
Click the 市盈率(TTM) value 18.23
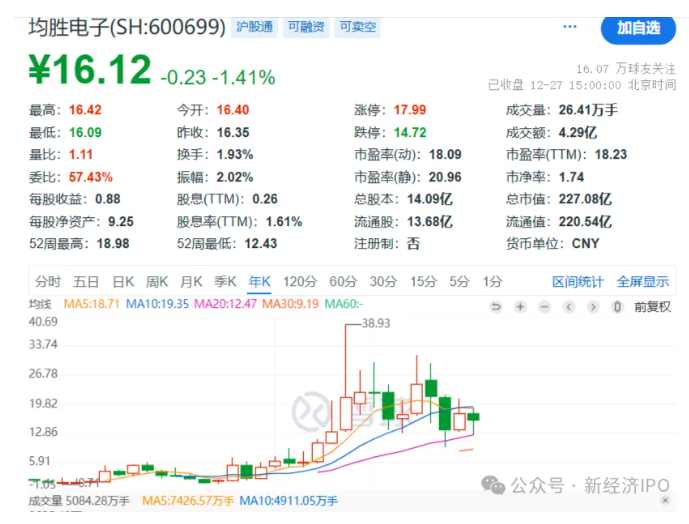click(x=611, y=155)
